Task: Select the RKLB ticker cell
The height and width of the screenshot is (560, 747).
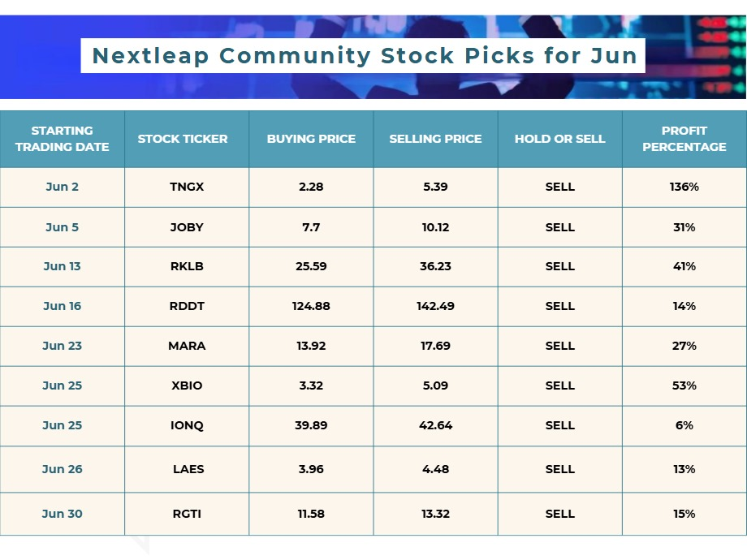Action: tap(187, 267)
